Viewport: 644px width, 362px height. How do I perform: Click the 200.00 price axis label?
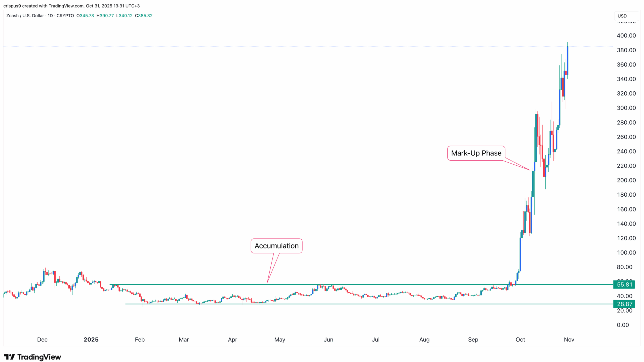point(626,180)
